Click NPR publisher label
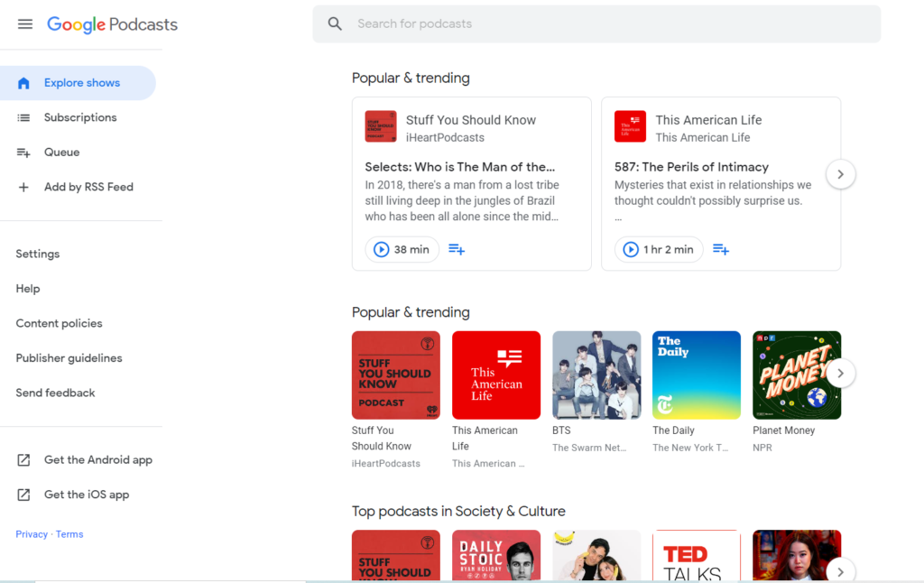 (x=762, y=448)
